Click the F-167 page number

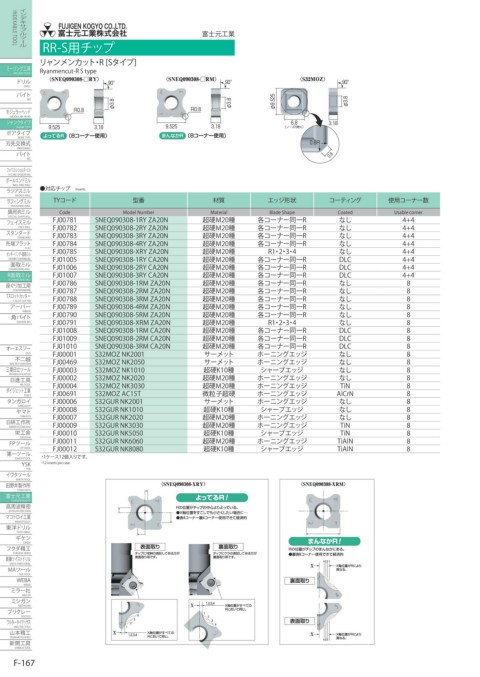(x=24, y=663)
